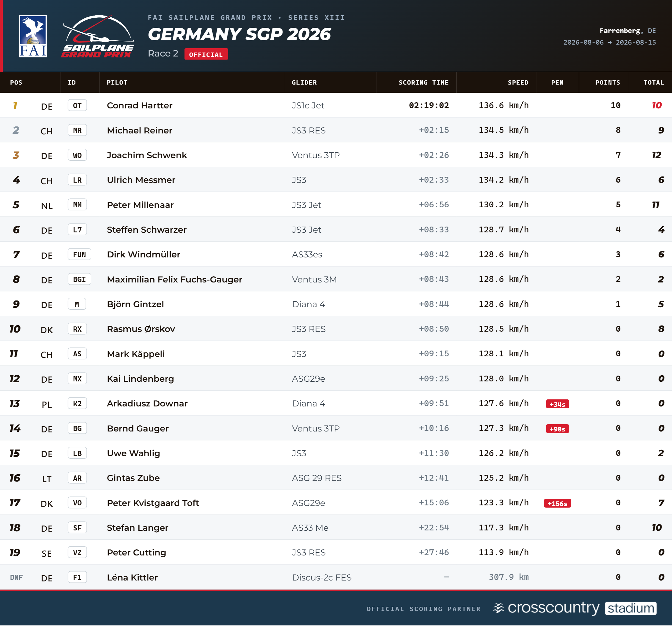Click the OFFICIAL SCORING PARTNER caption
The image size is (672, 626).
[424, 609]
